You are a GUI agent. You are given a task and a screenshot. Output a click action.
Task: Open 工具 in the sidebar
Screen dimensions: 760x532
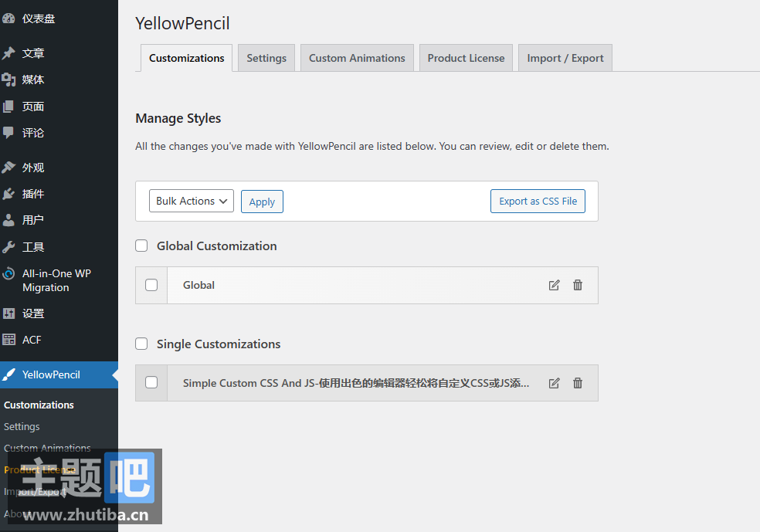pyautogui.click(x=33, y=247)
